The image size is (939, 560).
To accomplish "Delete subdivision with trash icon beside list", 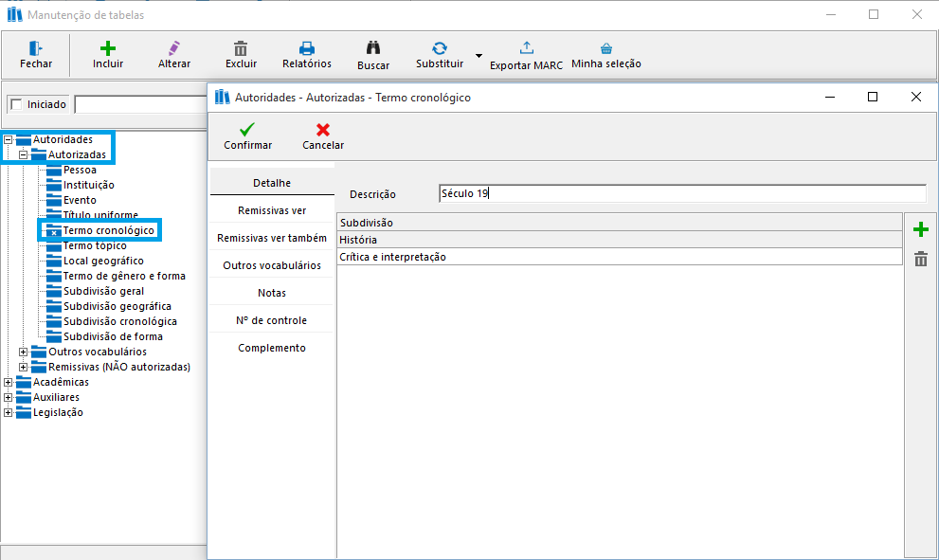I will click(x=920, y=259).
